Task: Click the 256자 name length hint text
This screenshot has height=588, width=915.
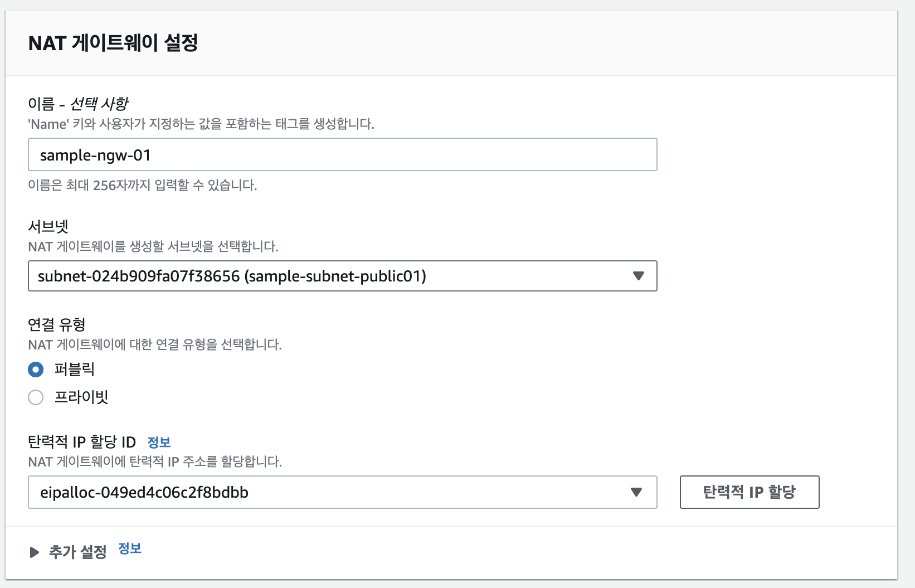Action: coord(142,186)
